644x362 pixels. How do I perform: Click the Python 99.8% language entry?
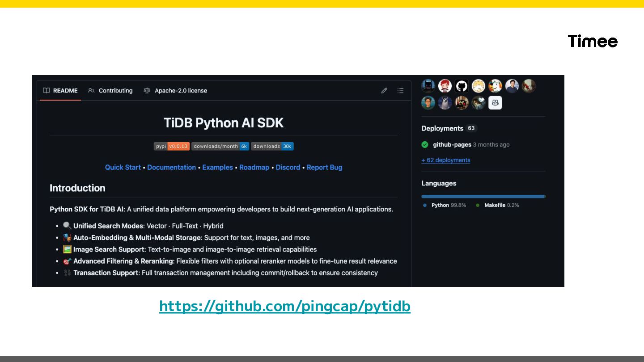[445, 205]
